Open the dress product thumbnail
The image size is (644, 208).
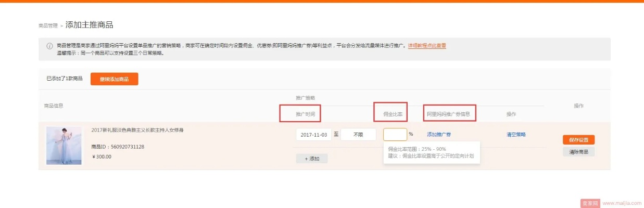64,146
